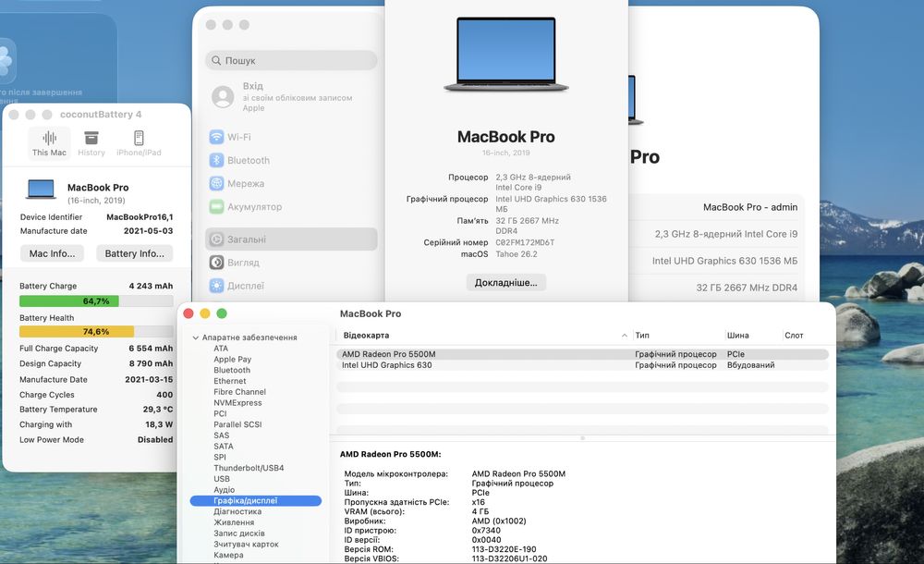924x564 pixels.
Task: Zoom the System Information window green button
Action: point(222,313)
